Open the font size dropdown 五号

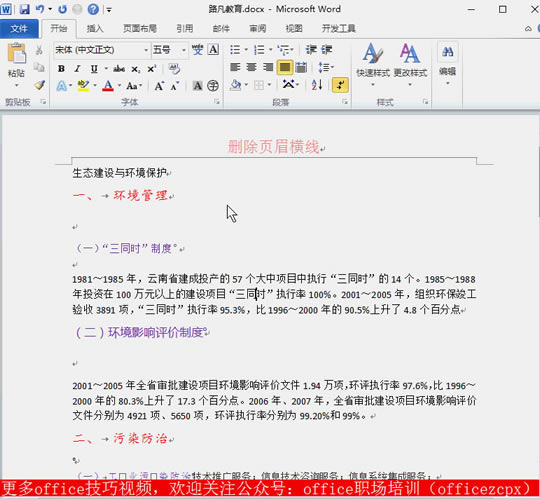pos(169,50)
